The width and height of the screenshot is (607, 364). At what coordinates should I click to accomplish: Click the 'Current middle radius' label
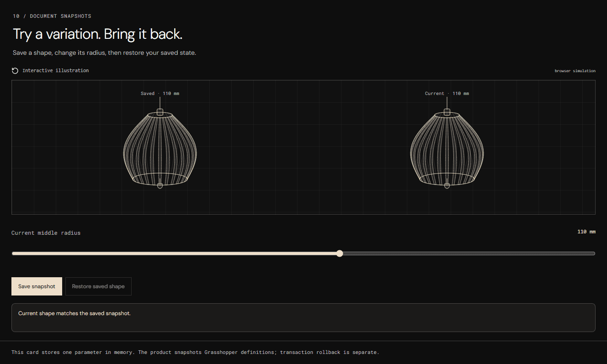pyautogui.click(x=46, y=233)
